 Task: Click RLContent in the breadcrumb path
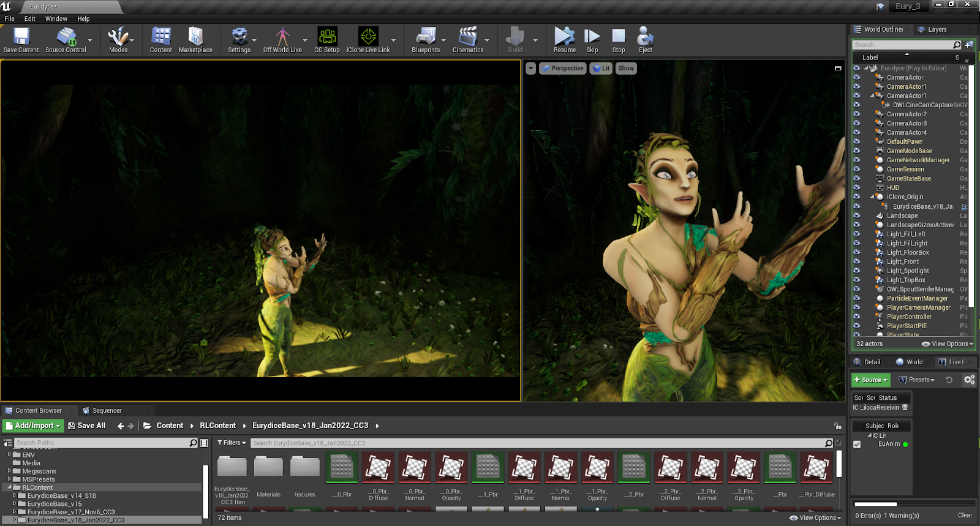point(217,426)
